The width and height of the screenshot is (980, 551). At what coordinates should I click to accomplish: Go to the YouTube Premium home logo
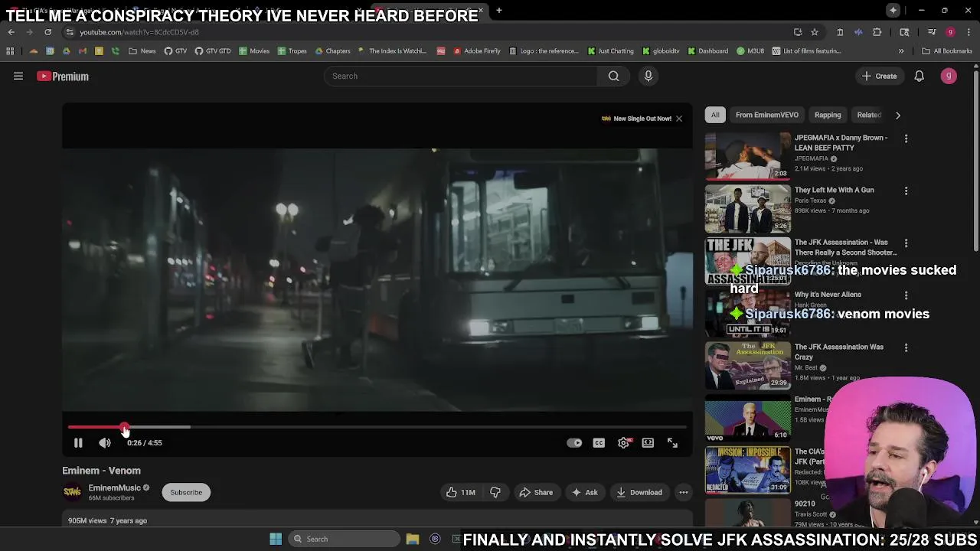63,77
